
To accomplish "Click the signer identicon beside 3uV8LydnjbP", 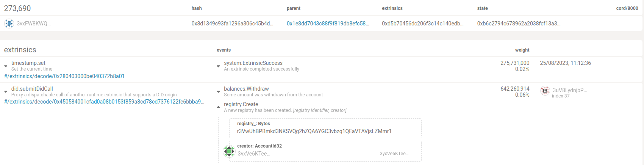I will pos(545,91).
